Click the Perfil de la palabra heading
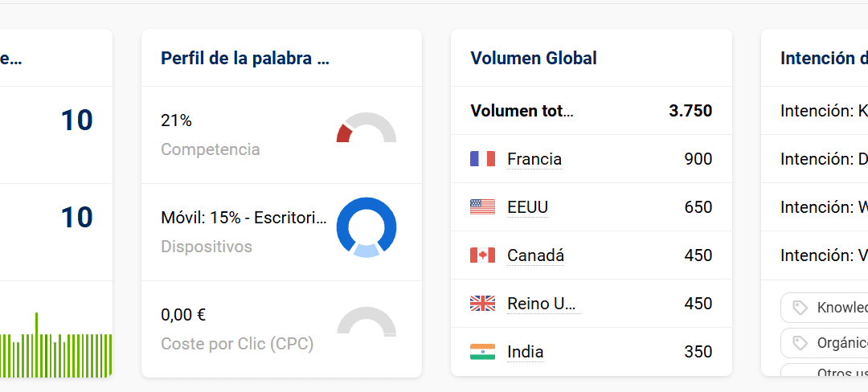This screenshot has height=392, width=868. coord(245,58)
